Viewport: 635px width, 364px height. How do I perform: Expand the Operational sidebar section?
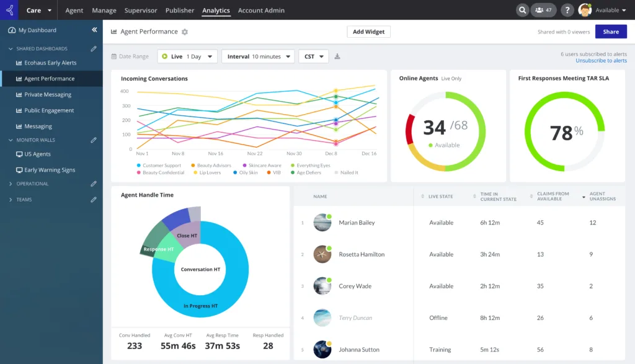tap(32, 184)
